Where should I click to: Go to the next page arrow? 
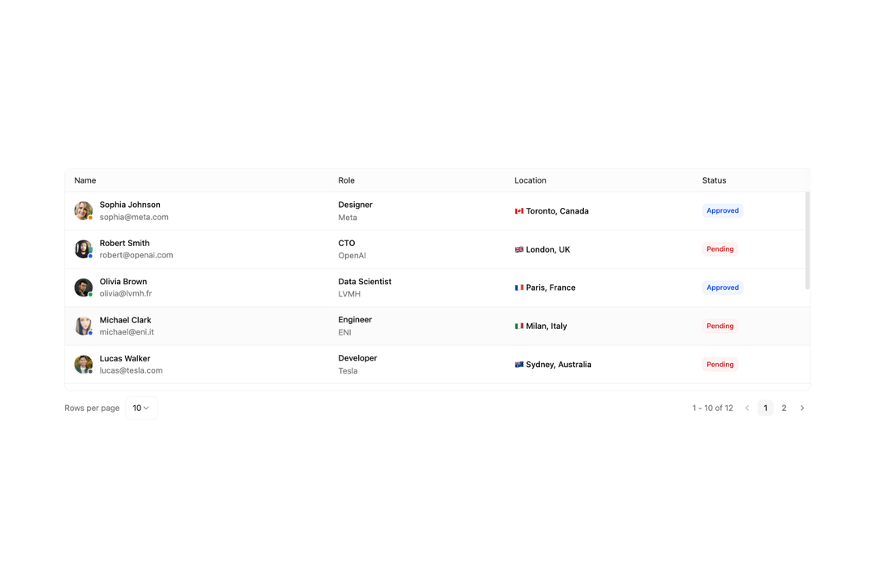802,408
